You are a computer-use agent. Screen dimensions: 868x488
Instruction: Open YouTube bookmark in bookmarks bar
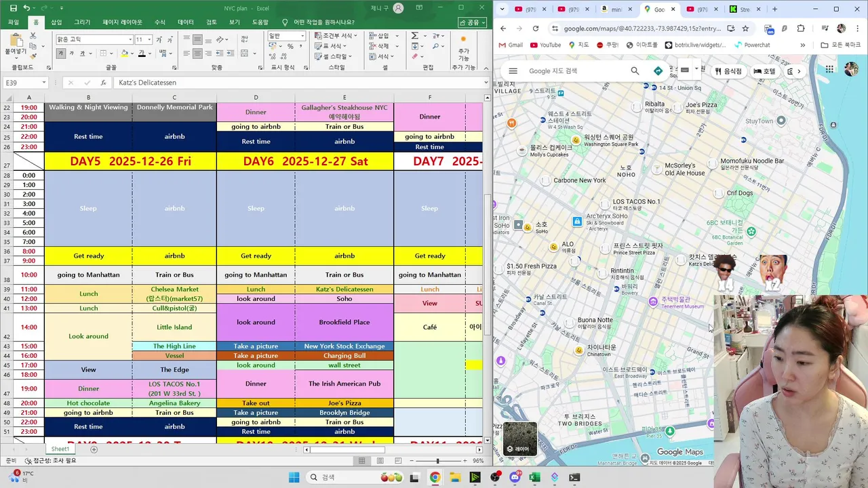tap(546, 45)
